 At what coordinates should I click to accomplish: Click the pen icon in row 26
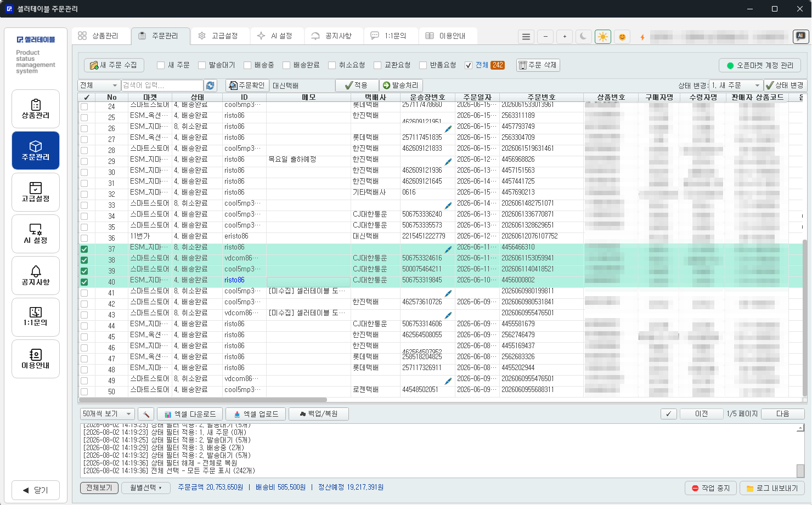(x=448, y=129)
